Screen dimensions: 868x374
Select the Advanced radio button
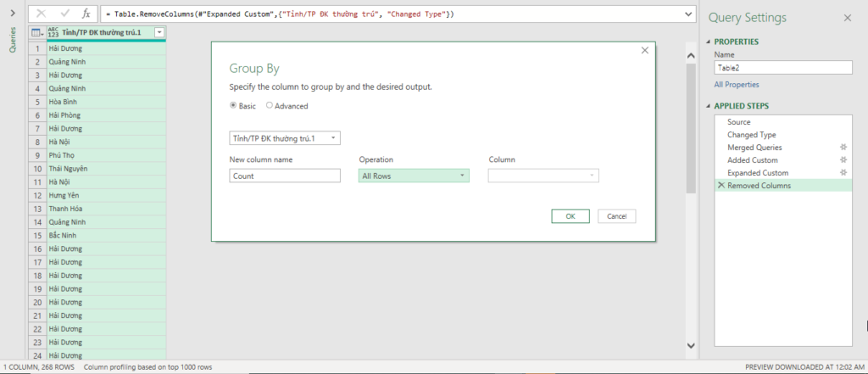270,106
